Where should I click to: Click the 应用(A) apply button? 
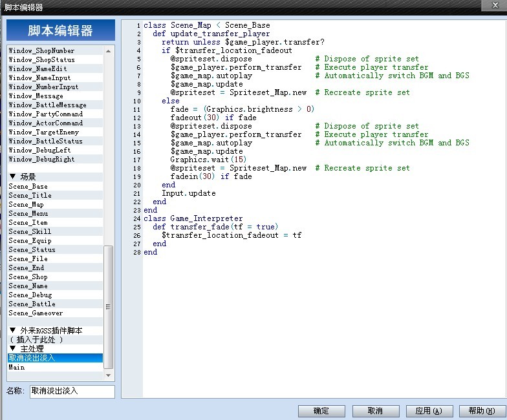[x=429, y=411]
